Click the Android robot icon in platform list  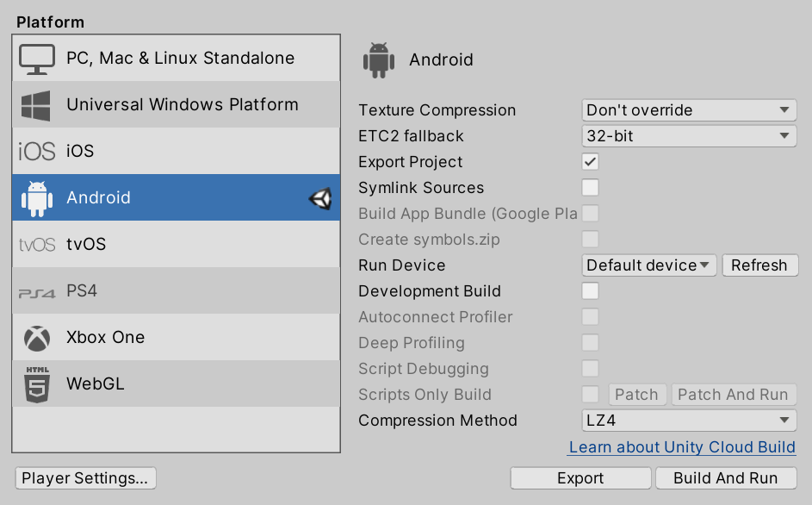point(37,198)
